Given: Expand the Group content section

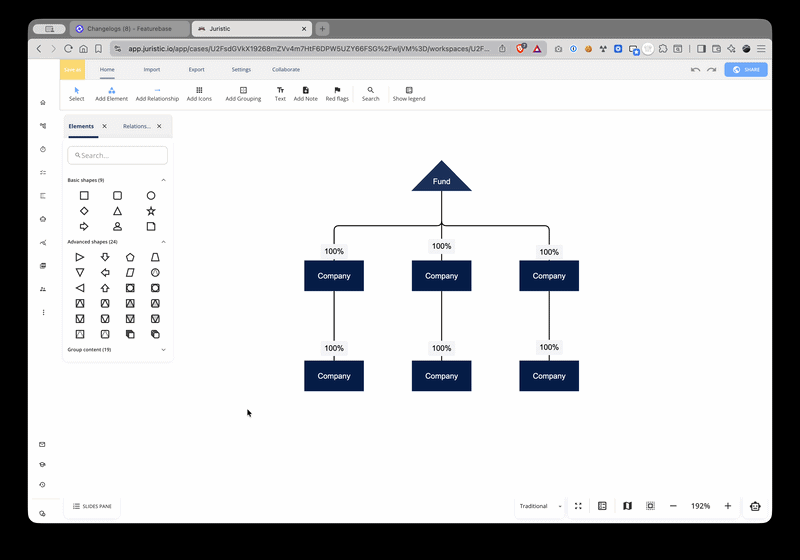Looking at the screenshot, I should tap(163, 350).
